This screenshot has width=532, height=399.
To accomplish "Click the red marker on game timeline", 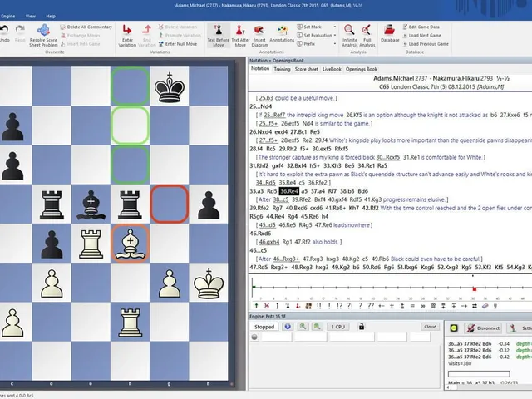I will [475, 289].
